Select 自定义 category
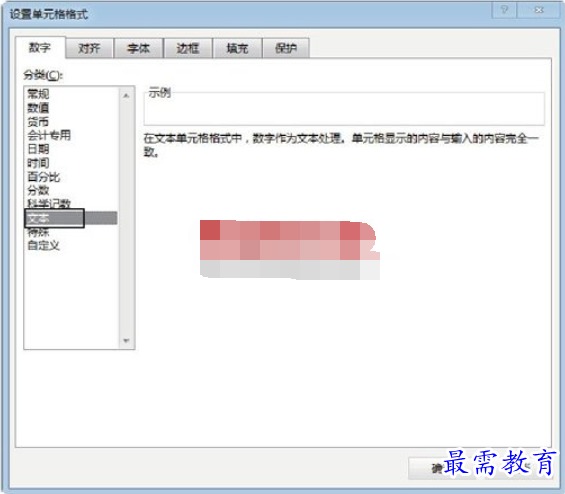The width and height of the screenshot is (565, 494). click(x=44, y=246)
